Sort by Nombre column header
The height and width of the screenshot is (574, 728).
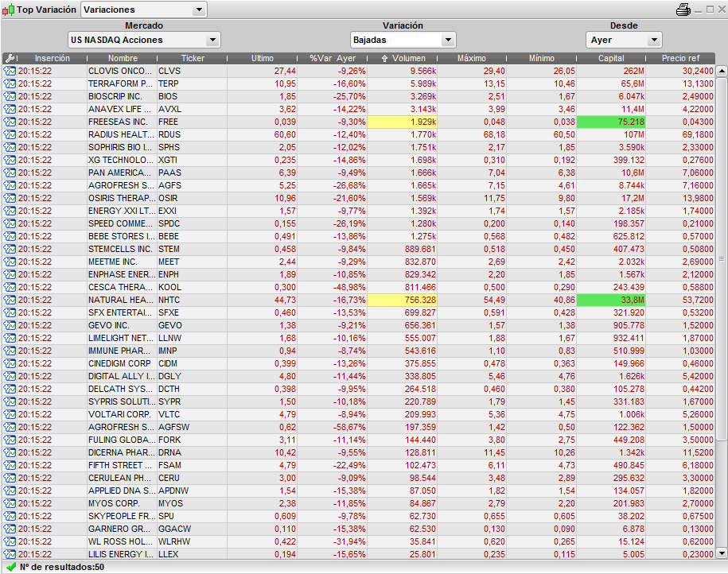(x=123, y=59)
